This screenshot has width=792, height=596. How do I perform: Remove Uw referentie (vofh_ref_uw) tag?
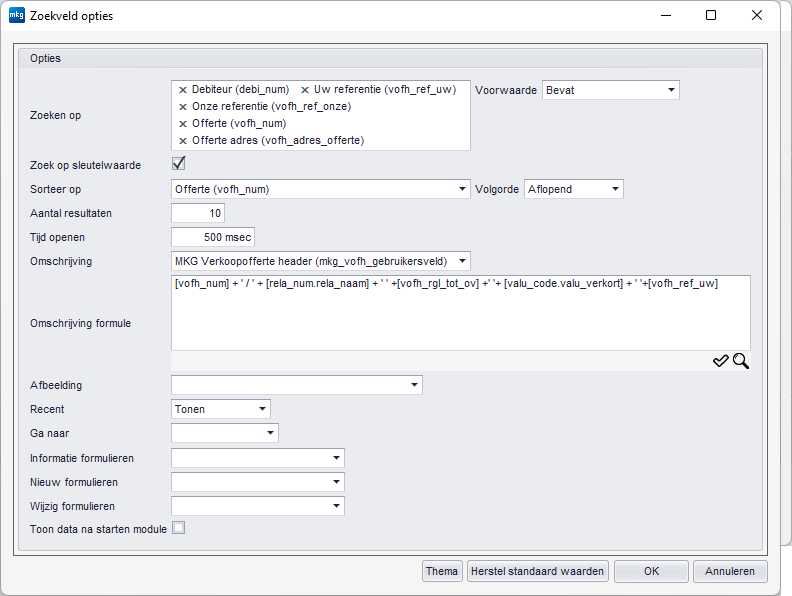pos(305,90)
